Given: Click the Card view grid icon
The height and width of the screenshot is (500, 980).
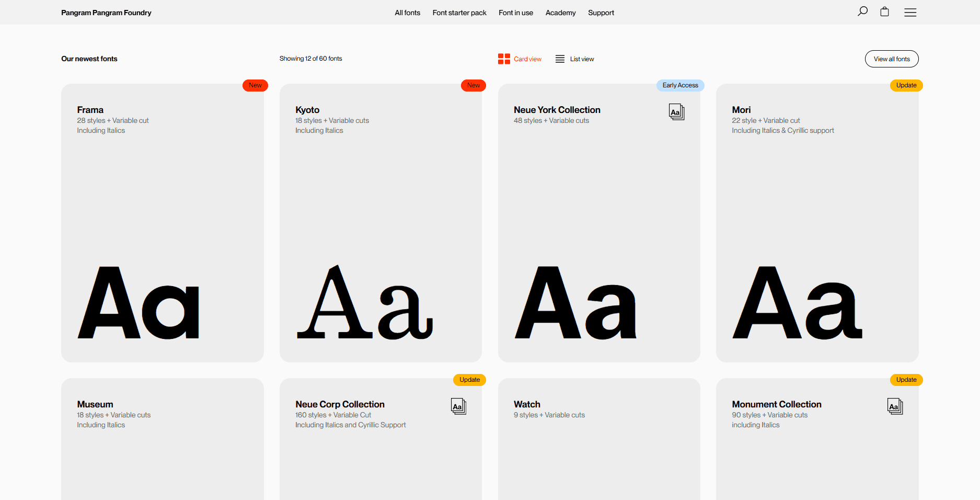Looking at the screenshot, I should point(504,59).
